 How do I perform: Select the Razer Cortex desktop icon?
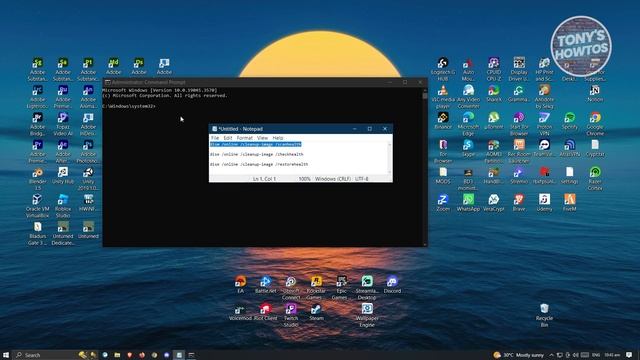(x=595, y=179)
